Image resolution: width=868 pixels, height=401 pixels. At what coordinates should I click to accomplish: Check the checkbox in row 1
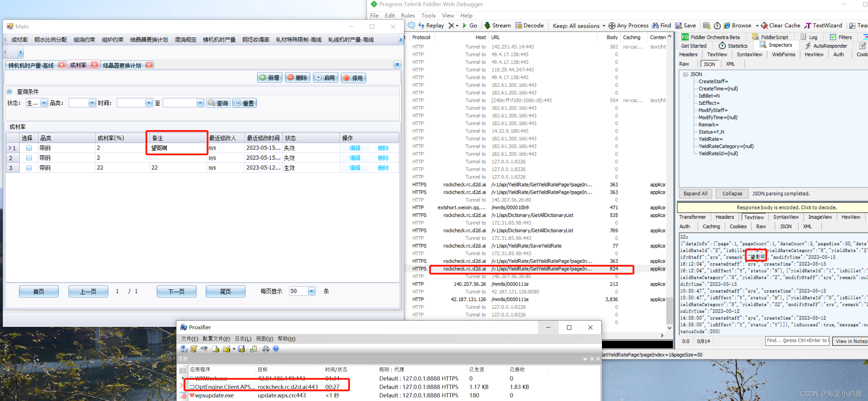(29, 148)
